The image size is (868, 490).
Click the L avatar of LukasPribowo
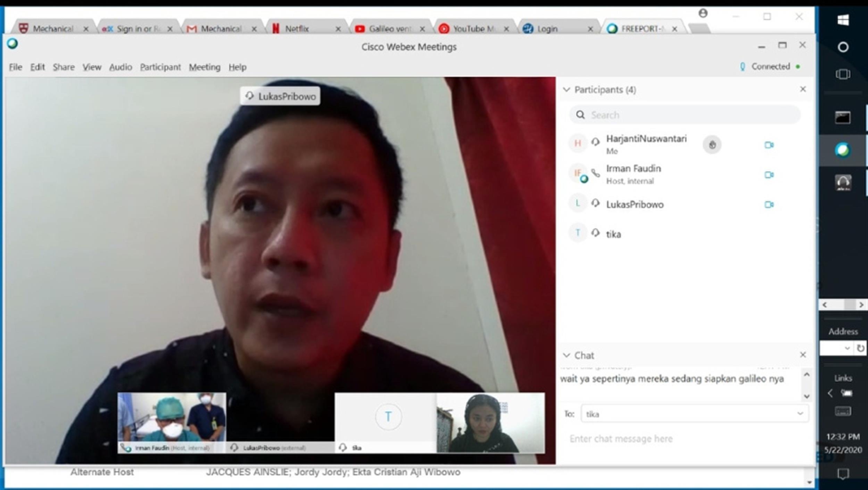578,203
